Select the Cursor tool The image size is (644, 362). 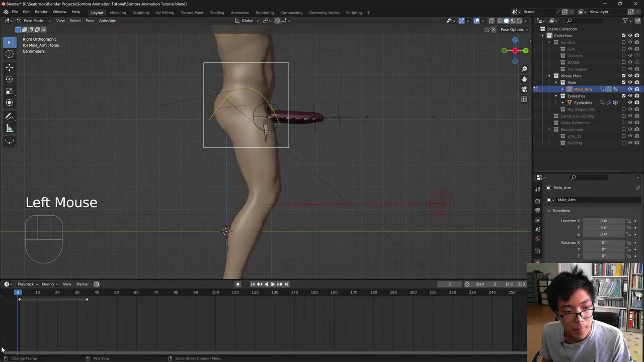9,54
